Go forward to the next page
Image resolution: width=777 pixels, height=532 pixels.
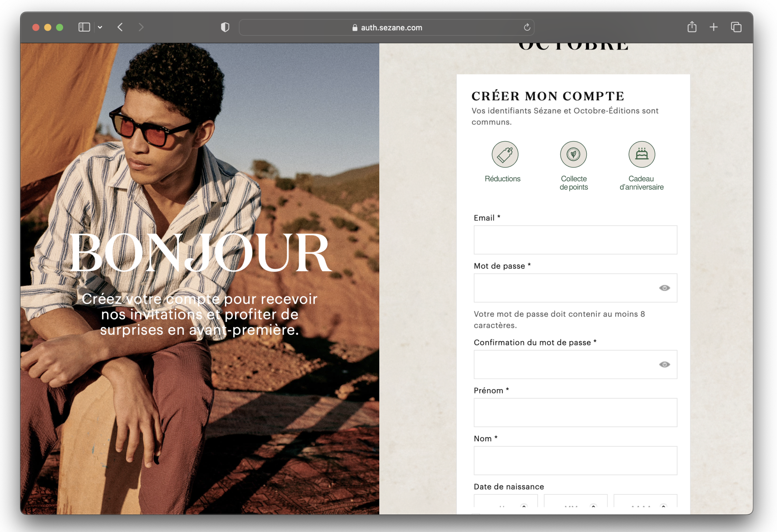(141, 27)
